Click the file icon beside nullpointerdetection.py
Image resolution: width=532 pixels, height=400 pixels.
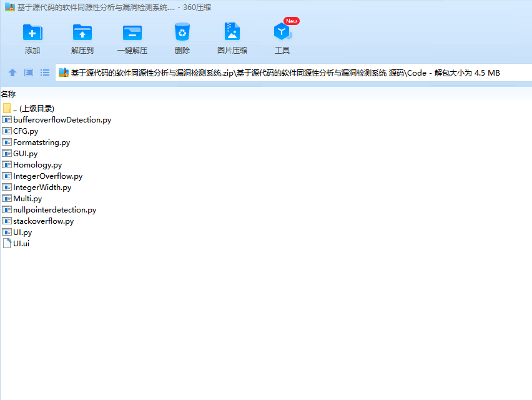(x=7, y=209)
